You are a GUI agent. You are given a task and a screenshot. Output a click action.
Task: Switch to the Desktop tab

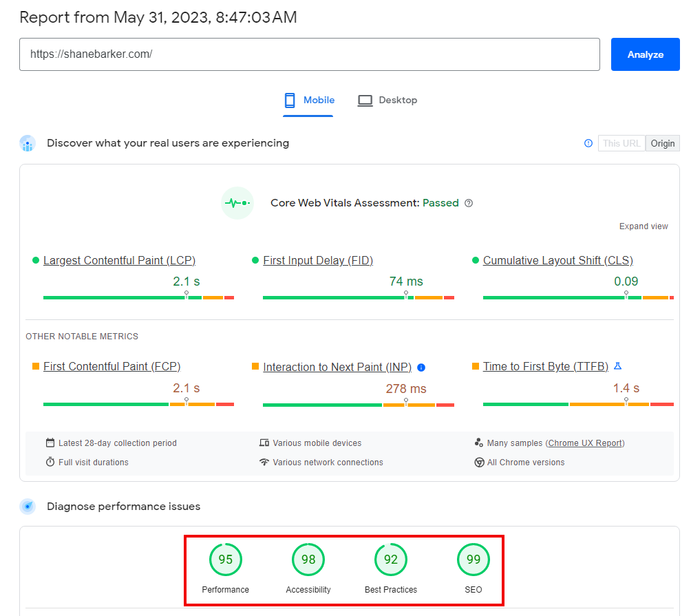point(387,100)
